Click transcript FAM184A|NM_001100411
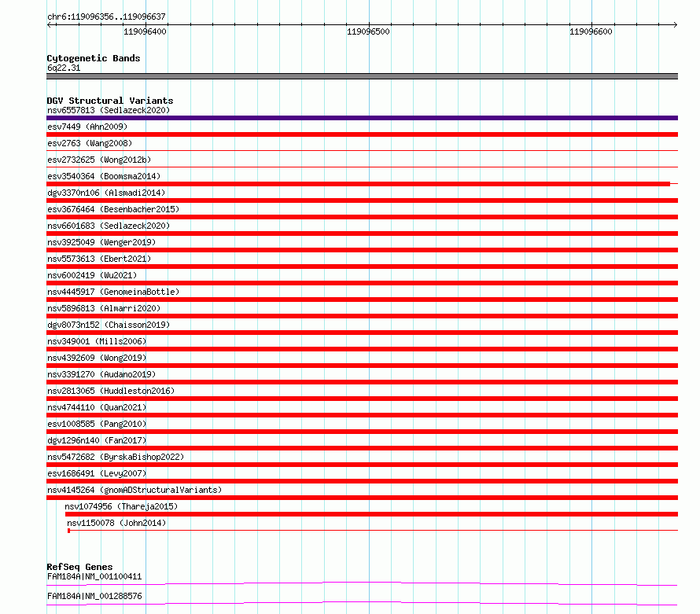This screenshot has height=614, width=700. pos(94,576)
